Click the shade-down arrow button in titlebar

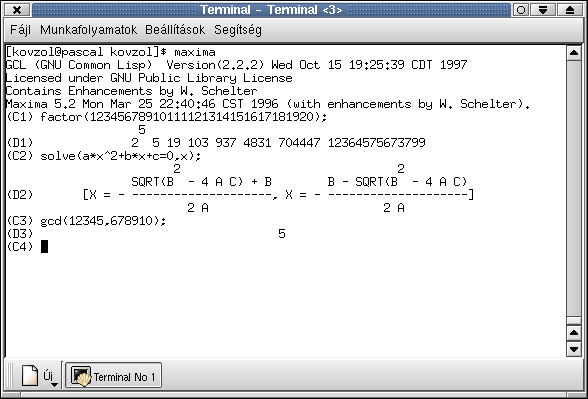543,9
